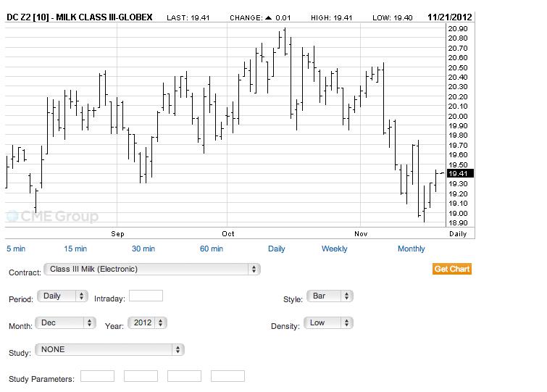Click the fourth Study Parameters field
Image resolution: width=547 pixels, height=392 pixels.
(227, 376)
